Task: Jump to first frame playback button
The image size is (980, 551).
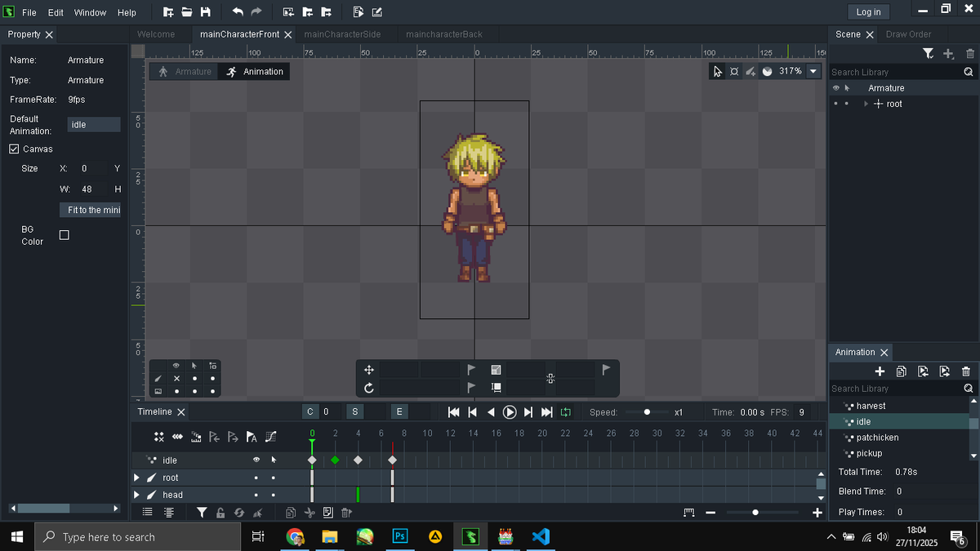Action: click(454, 412)
